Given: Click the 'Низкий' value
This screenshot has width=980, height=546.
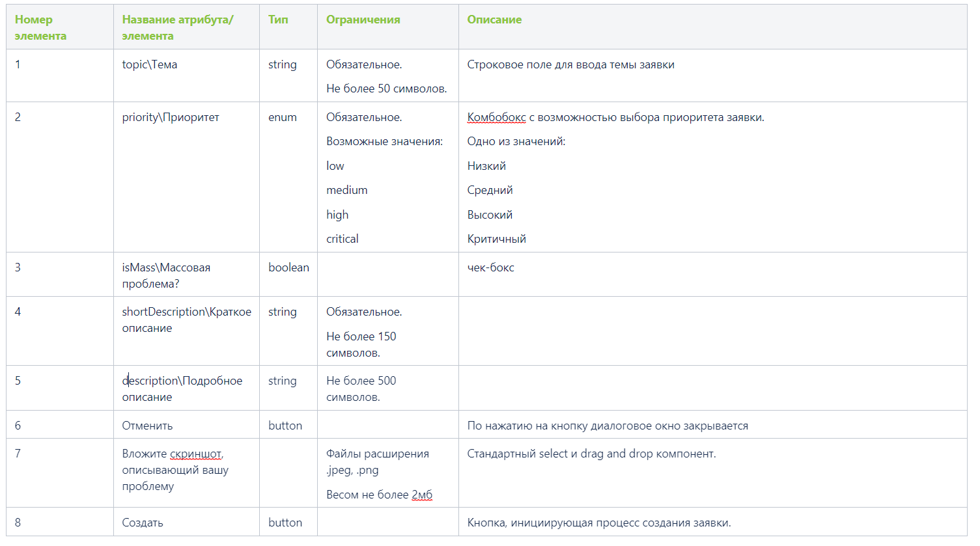Looking at the screenshot, I should click(x=486, y=166).
